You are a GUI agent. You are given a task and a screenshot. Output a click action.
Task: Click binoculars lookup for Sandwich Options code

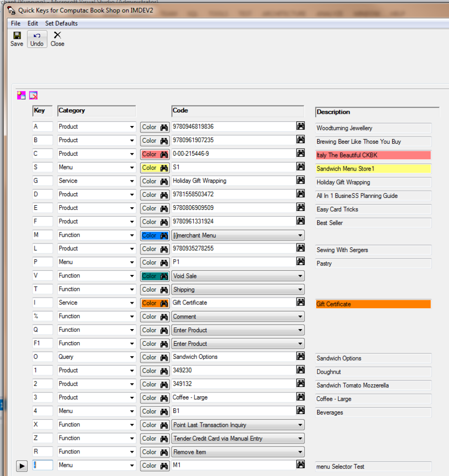click(300, 356)
